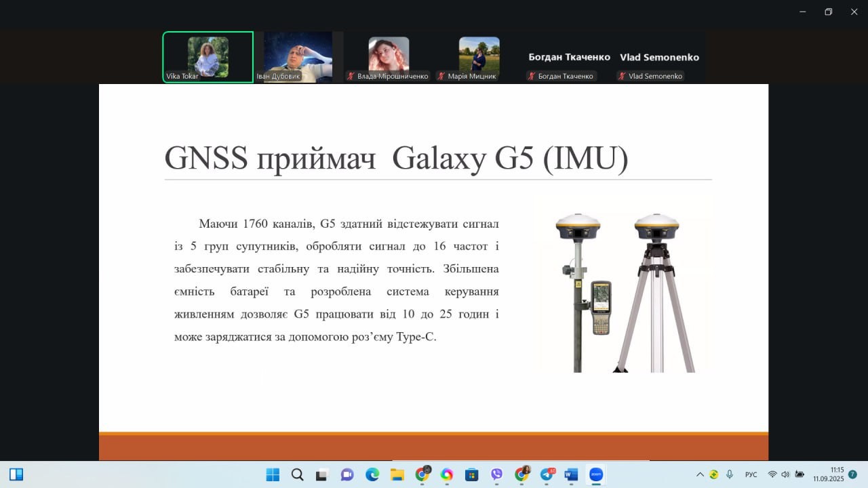This screenshot has height=488, width=868.
Task: Click Іван Дубовик's video thumbnail
Action: point(298,57)
